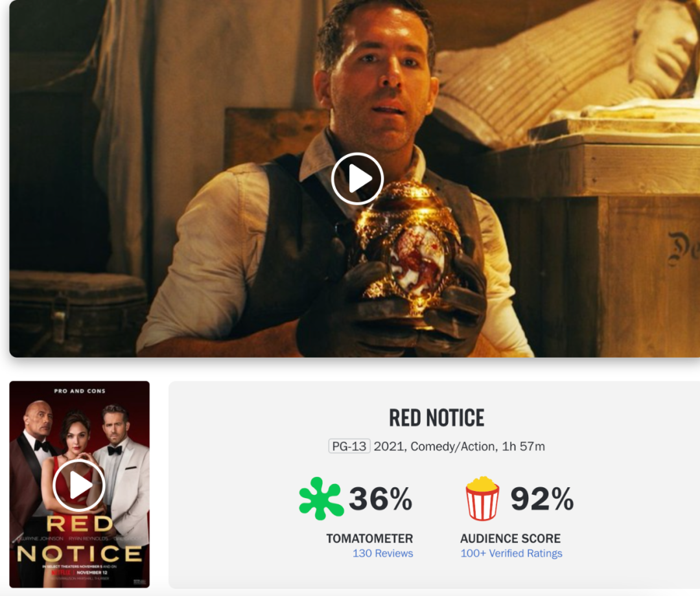The image size is (700, 596).
Task: Play the Red Notice trailer video
Action: [x=357, y=178]
